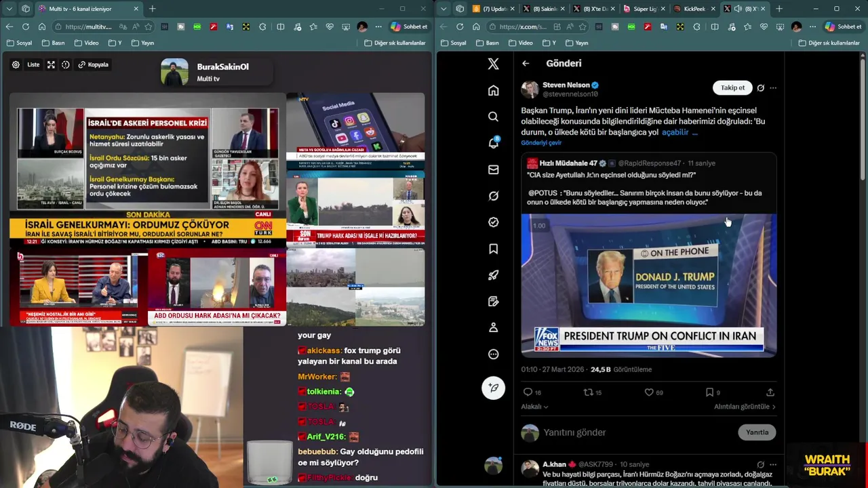Open Multi tv settings gear icon
This screenshot has height=488, width=868.
click(16, 64)
